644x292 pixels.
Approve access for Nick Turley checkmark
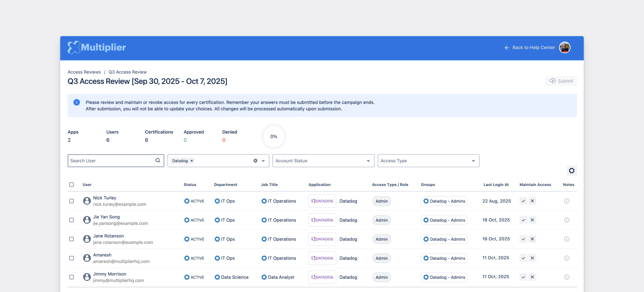pyautogui.click(x=523, y=201)
